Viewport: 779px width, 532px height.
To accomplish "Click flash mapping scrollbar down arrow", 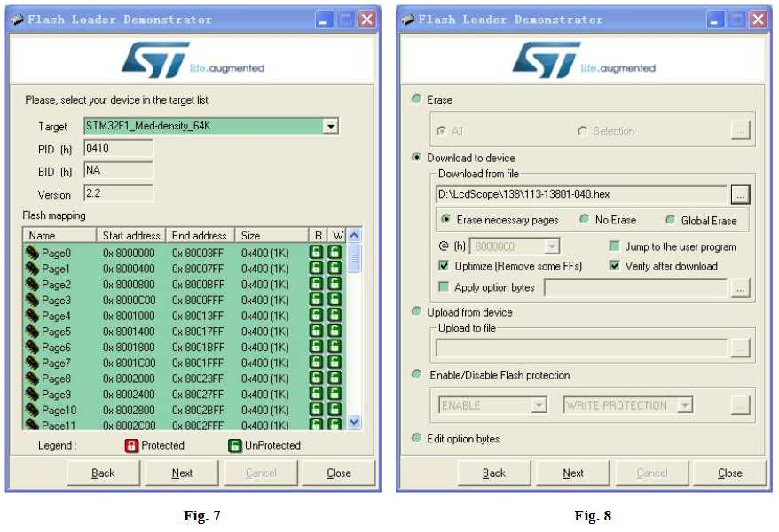I will click(354, 422).
